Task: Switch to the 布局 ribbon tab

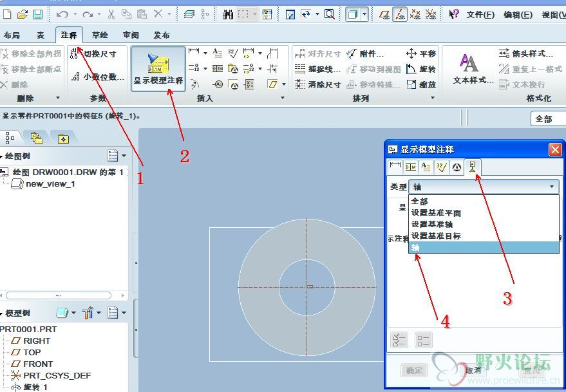Action: (x=12, y=35)
